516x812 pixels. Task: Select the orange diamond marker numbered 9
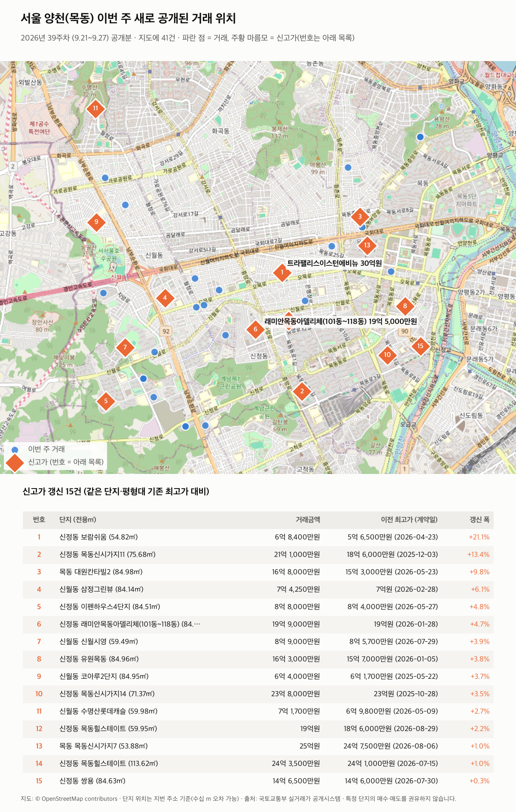click(x=96, y=222)
